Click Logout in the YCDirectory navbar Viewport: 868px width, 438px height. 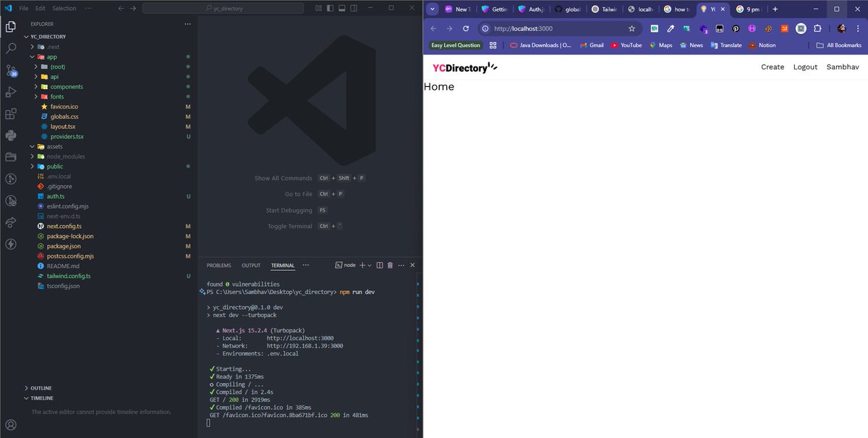coord(805,67)
